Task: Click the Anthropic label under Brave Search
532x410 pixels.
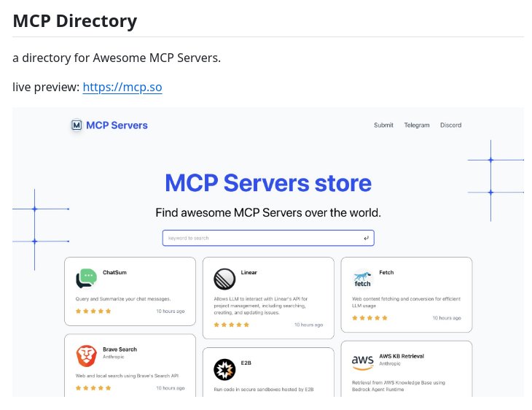Action: 113,357
